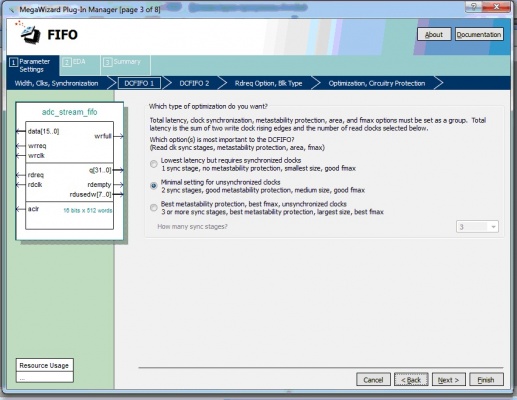The width and height of the screenshot is (517, 400).
Task: Click the adc_stream_fifo block name
Action: (69, 112)
